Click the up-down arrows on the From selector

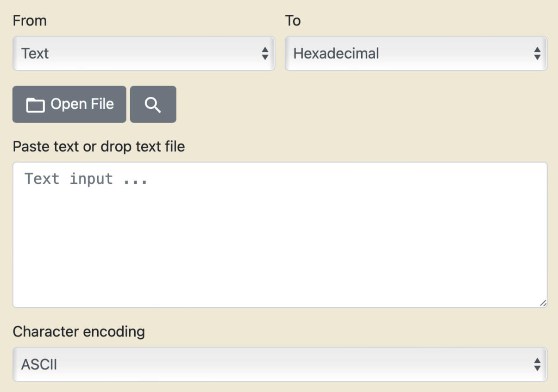(x=265, y=54)
